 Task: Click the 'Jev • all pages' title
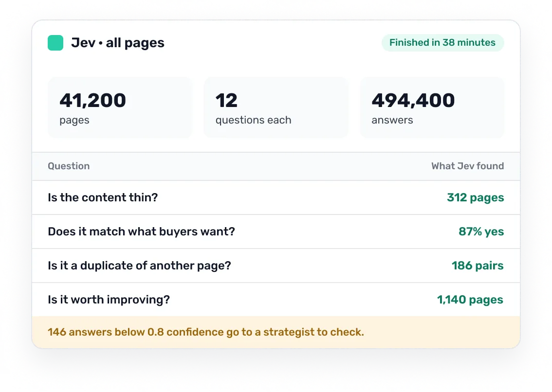(x=118, y=43)
